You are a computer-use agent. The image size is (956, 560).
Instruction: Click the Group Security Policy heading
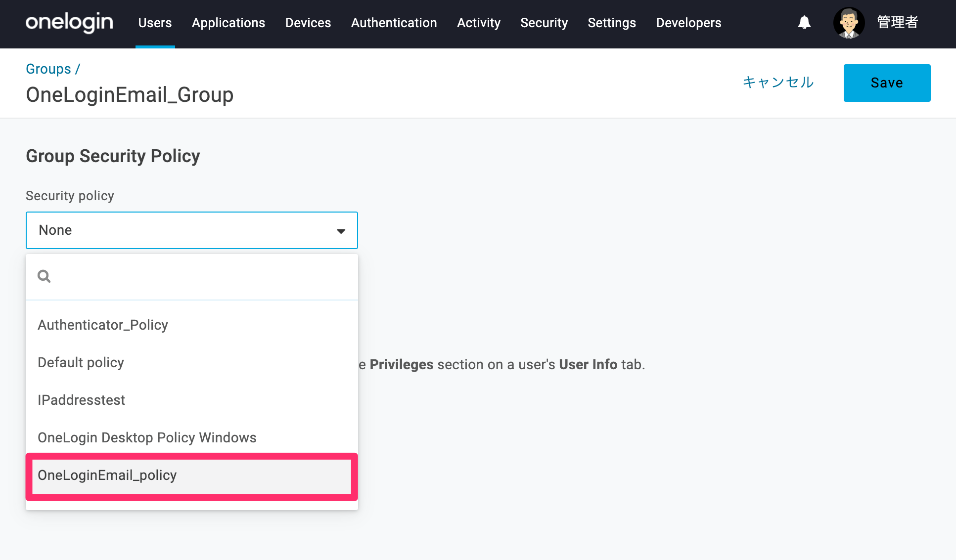[x=113, y=156]
